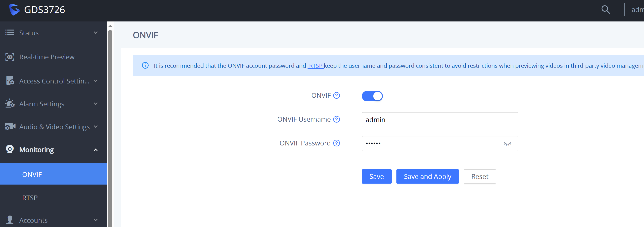This screenshot has height=227, width=644.
Task: Click the ONVIF Password help icon
Action: 337,143
